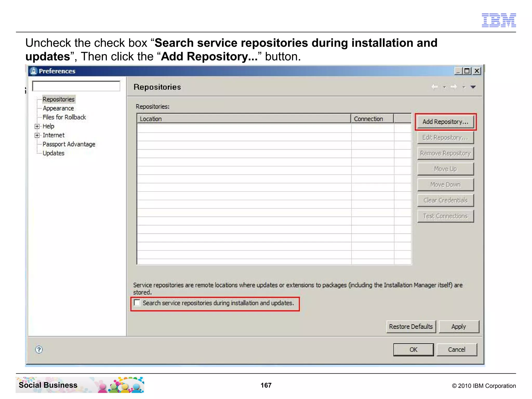532x399 pixels.
Task: Minimize the Preferences window
Action: (x=458, y=71)
